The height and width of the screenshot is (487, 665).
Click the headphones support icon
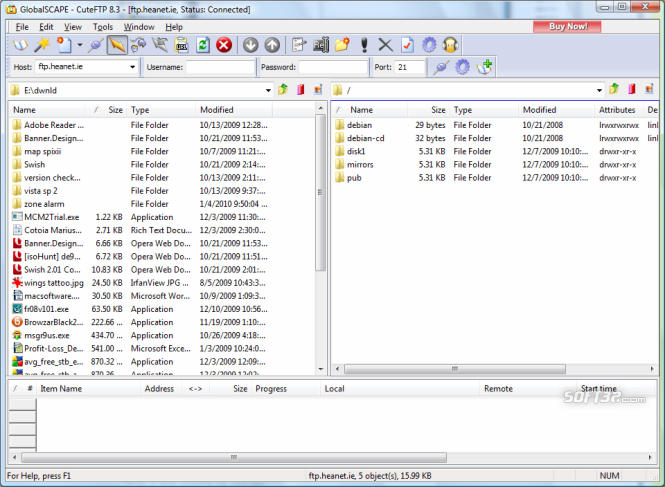450,45
